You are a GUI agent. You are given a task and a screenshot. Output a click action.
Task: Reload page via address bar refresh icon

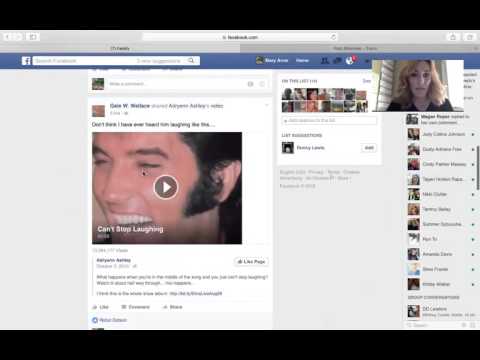pos(333,37)
